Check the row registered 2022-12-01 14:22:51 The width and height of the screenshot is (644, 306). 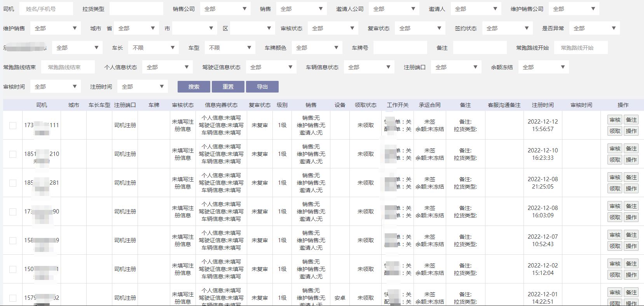coord(13,298)
